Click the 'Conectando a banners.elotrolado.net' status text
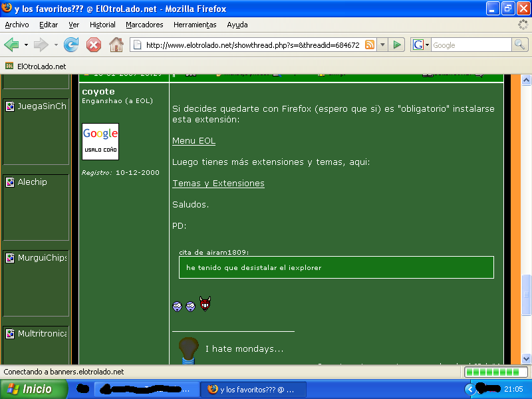Viewport: 532px width, 399px height. 63,372
